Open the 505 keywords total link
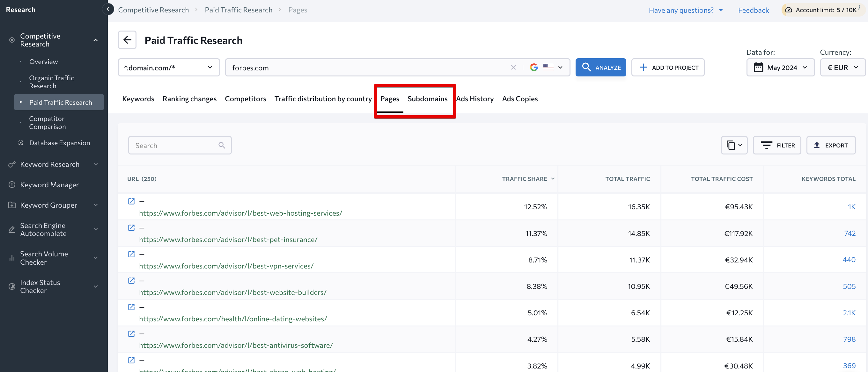Image resolution: width=868 pixels, height=372 pixels. click(x=849, y=286)
